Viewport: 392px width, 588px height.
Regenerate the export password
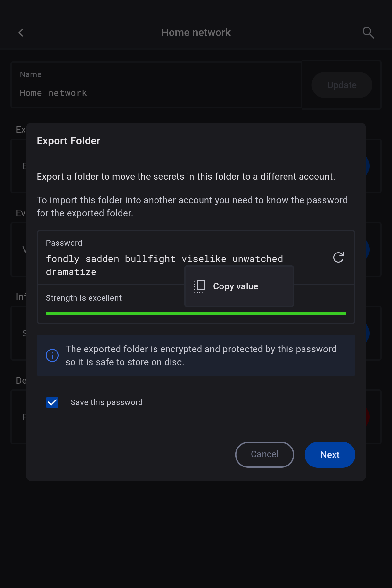(x=338, y=257)
